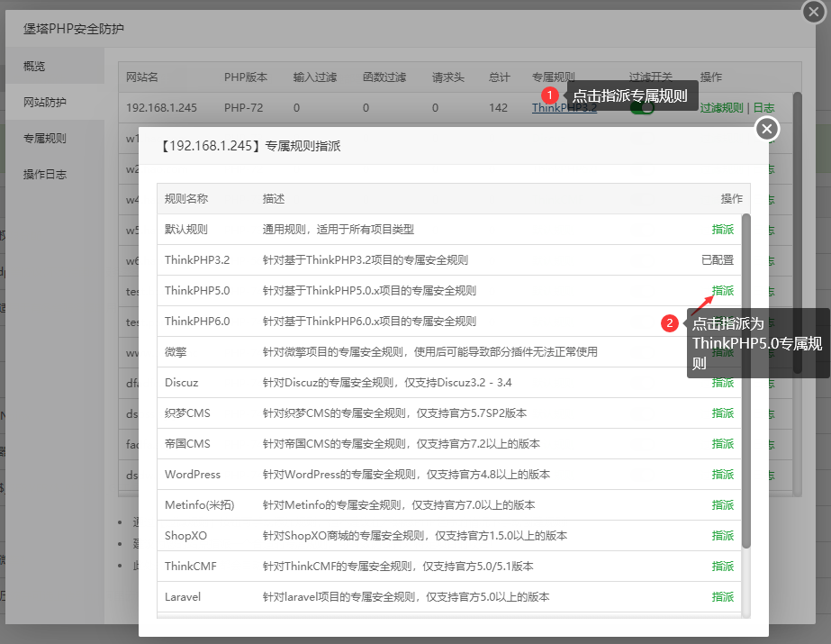Assign the WordPress rule

click(722, 475)
